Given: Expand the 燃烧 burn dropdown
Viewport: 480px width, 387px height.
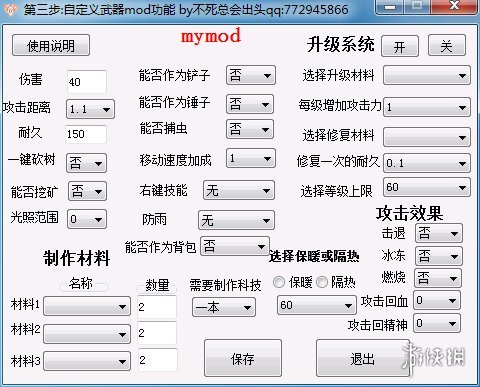Looking at the screenshot, I should (438, 278).
